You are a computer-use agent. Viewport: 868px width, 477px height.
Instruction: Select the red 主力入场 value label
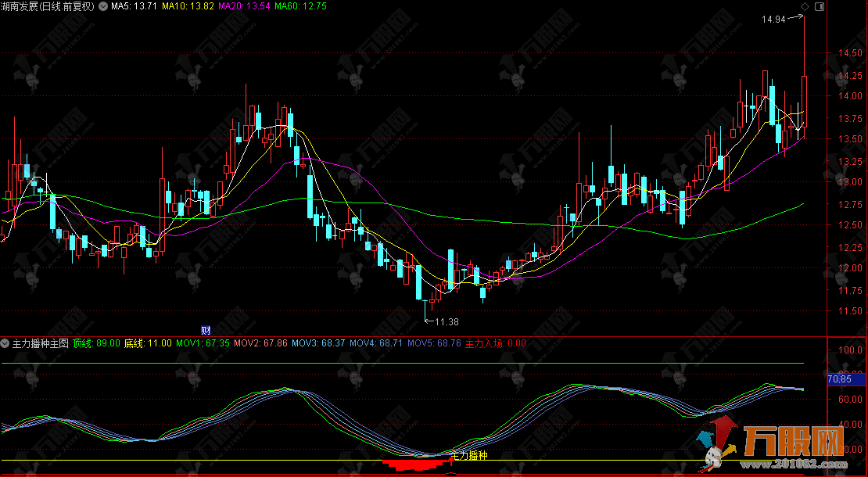pyautogui.click(x=495, y=343)
